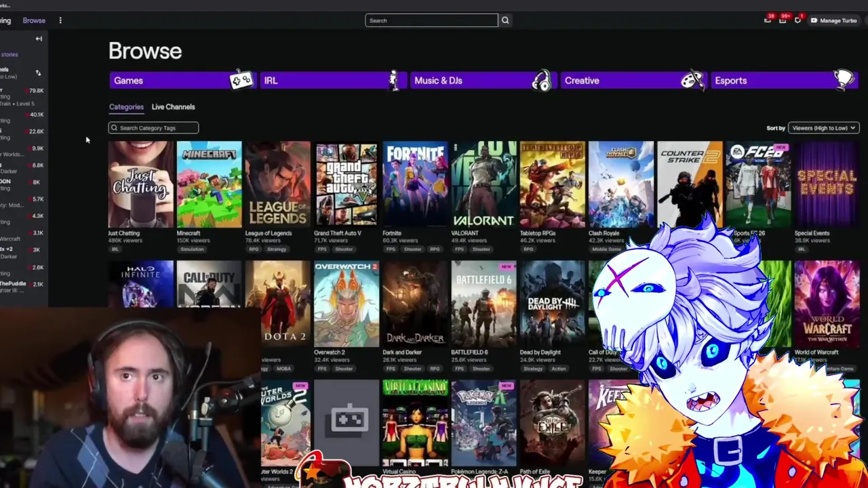Open the VALORANT category cover
The width and height of the screenshot is (868, 488).
[x=484, y=184]
